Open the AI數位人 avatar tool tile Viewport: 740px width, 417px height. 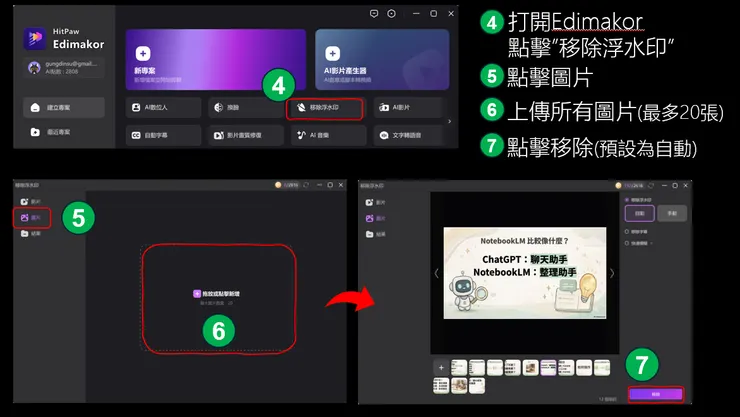[x=163, y=108]
